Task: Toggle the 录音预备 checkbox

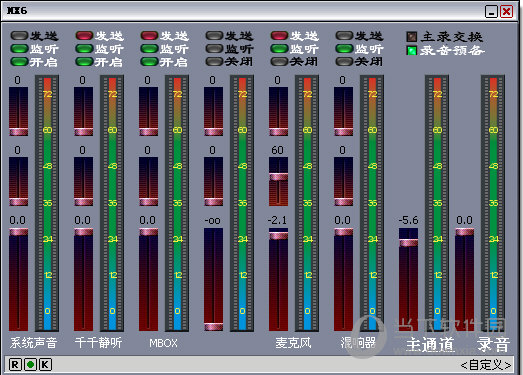Action: 412,50
